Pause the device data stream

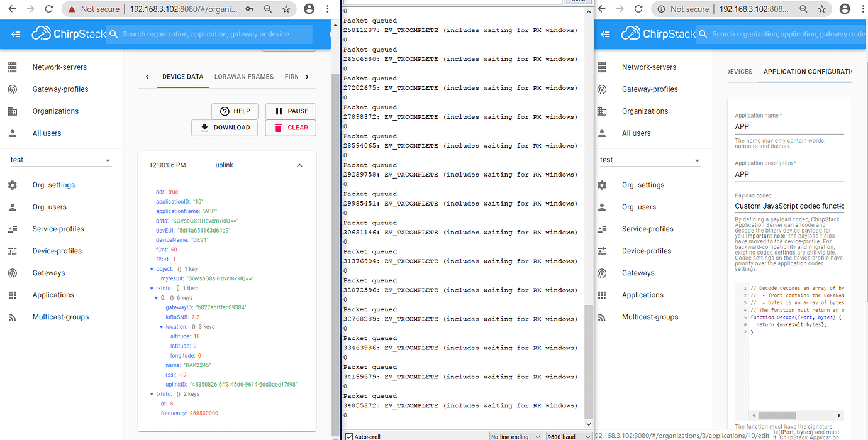point(291,111)
